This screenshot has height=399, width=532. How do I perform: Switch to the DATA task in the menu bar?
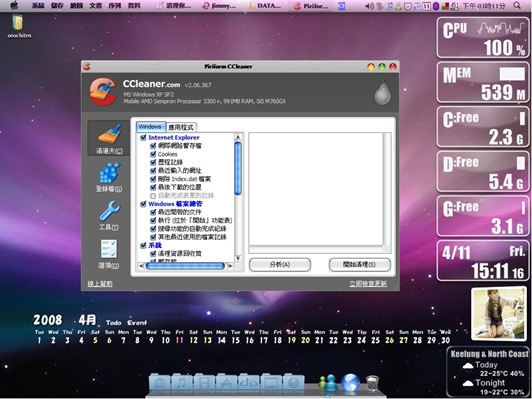[x=265, y=6]
